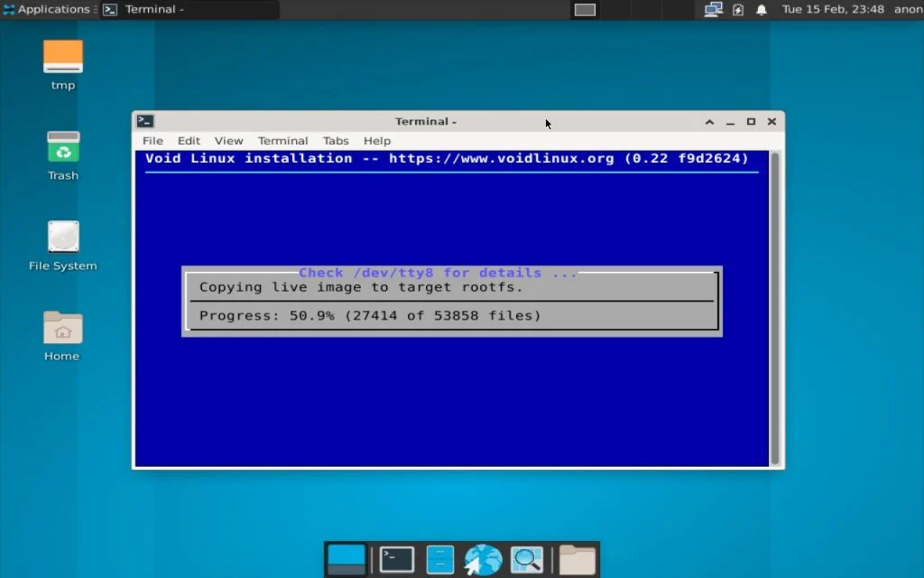Image resolution: width=924 pixels, height=578 pixels.
Task: Launch the file manager icon in the dock
Action: (439, 558)
